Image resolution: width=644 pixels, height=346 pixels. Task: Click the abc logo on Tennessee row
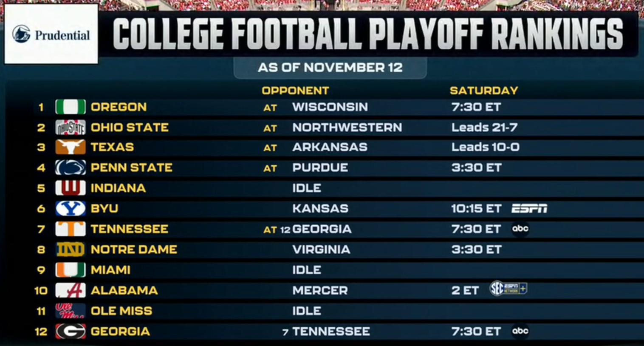[520, 229]
